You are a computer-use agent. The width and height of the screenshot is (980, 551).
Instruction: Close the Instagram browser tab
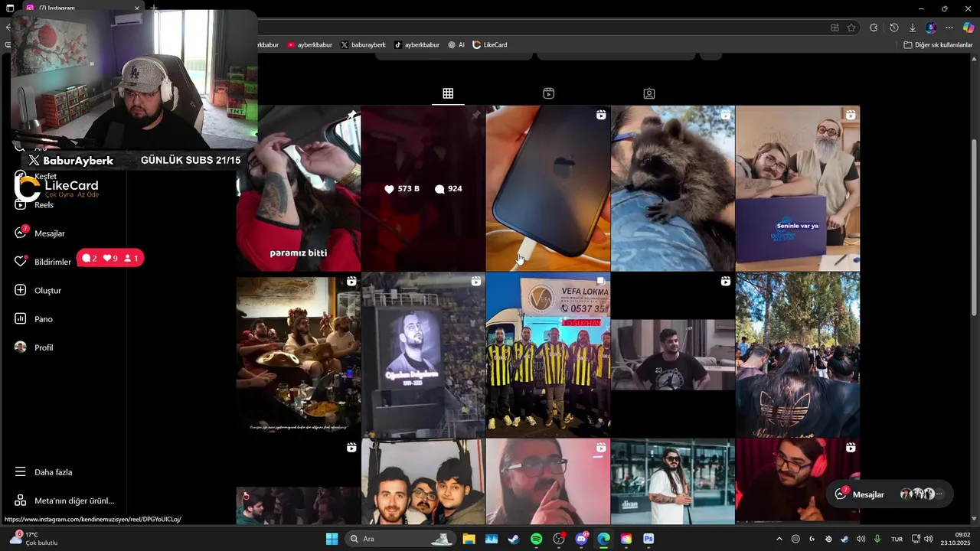[x=137, y=8]
